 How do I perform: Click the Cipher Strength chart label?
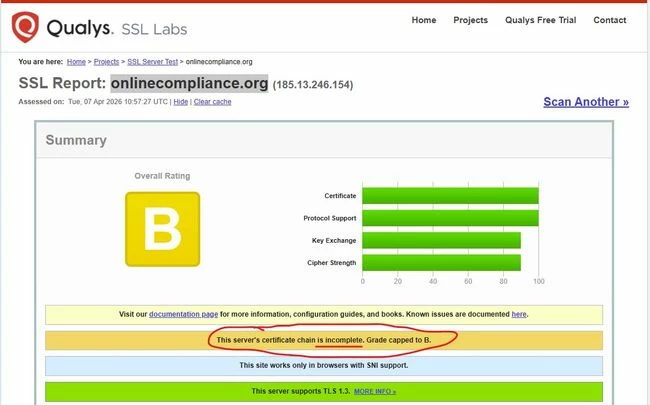point(332,263)
